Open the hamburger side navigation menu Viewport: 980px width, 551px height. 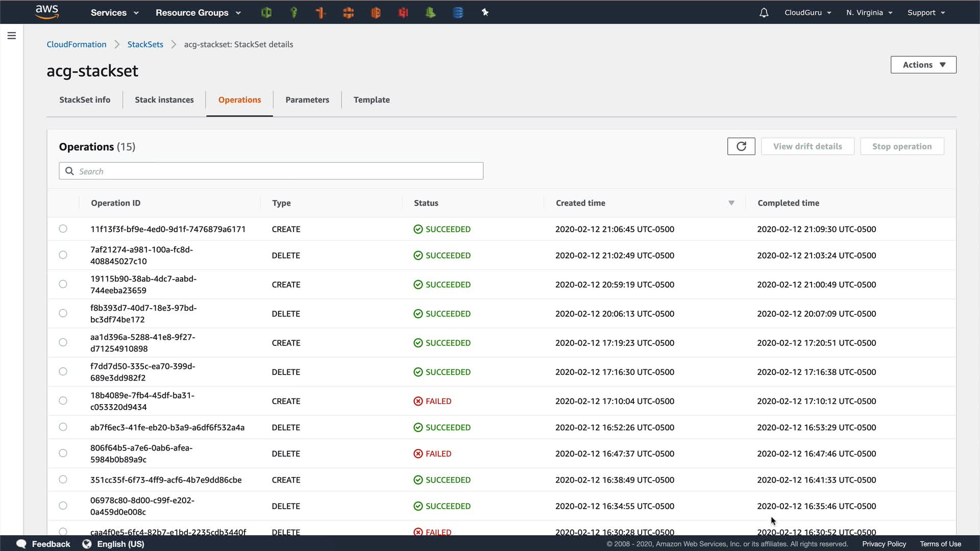coord(12,36)
